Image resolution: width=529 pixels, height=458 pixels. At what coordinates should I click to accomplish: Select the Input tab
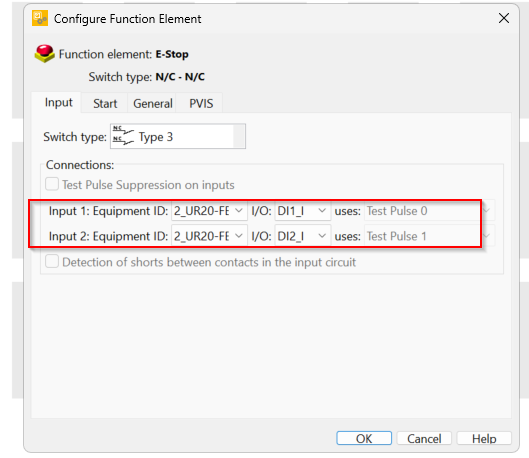coord(58,102)
